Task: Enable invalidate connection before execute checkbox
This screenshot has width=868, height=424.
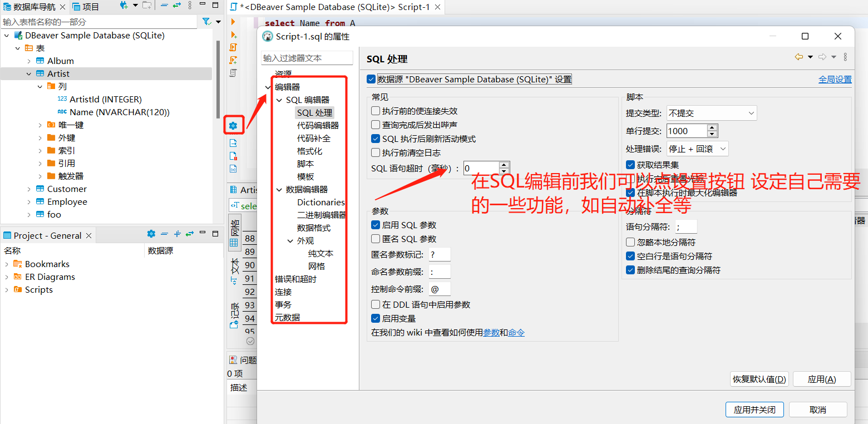Action: [x=376, y=111]
